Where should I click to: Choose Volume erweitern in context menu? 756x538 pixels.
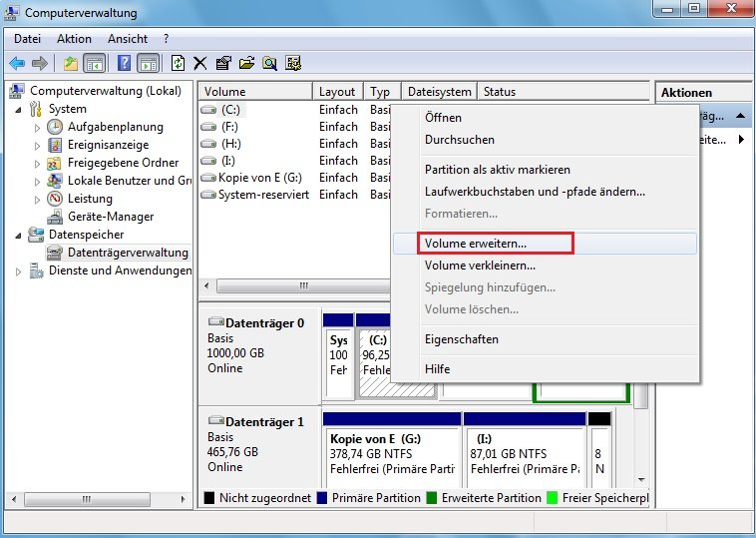pyautogui.click(x=546, y=244)
